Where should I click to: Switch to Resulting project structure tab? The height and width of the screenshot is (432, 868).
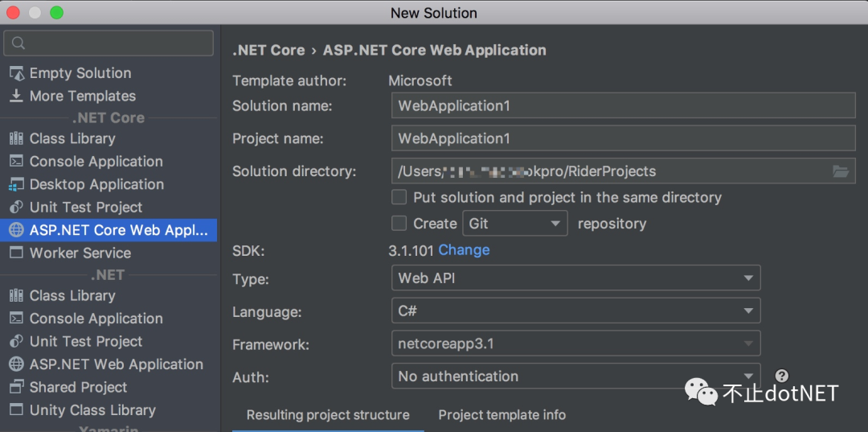coord(328,415)
